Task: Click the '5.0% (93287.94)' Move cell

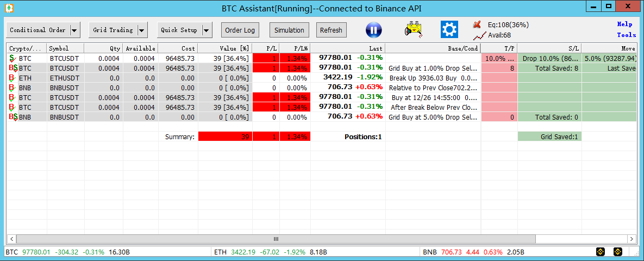Action: coord(610,58)
